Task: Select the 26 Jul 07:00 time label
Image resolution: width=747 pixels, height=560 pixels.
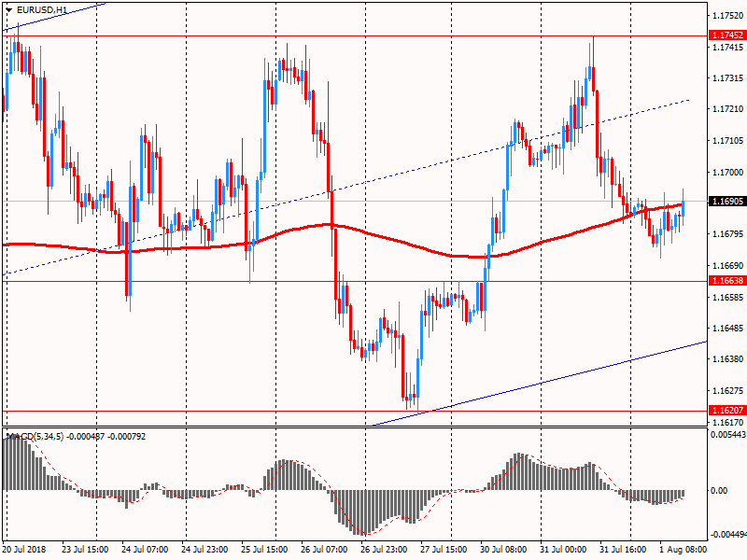Action: pos(324,549)
